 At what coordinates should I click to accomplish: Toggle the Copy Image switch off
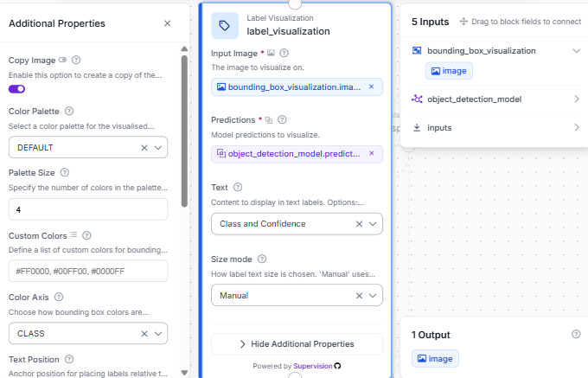coord(17,89)
